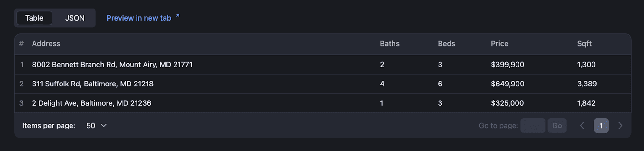Screen dimensions: 644x151
Task: Click the external link arrow icon
Action: 177,16
